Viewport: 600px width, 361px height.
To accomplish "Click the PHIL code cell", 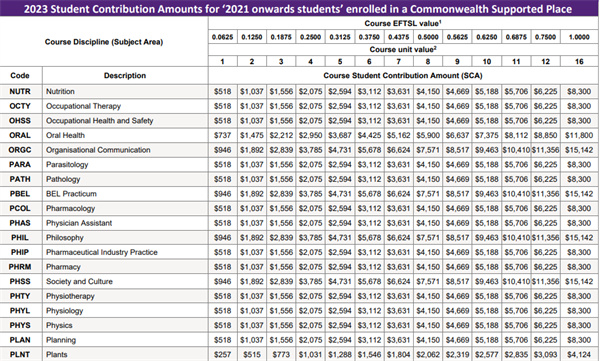I will tap(20, 237).
